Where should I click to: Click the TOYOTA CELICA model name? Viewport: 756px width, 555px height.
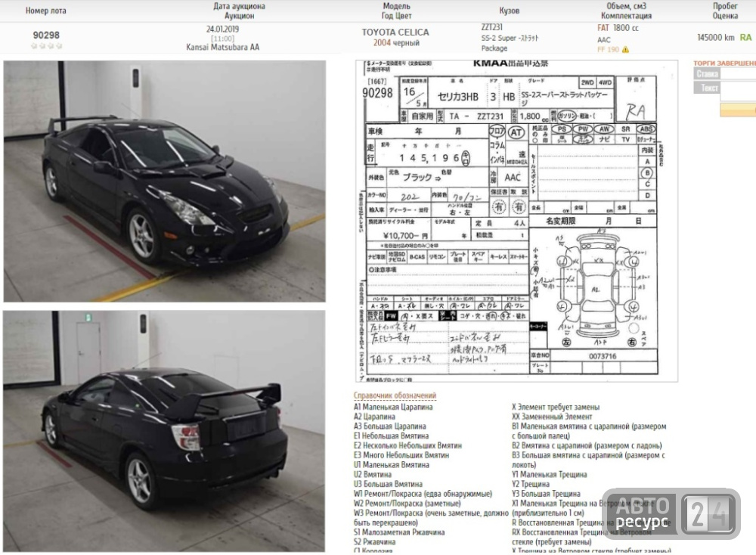click(395, 33)
